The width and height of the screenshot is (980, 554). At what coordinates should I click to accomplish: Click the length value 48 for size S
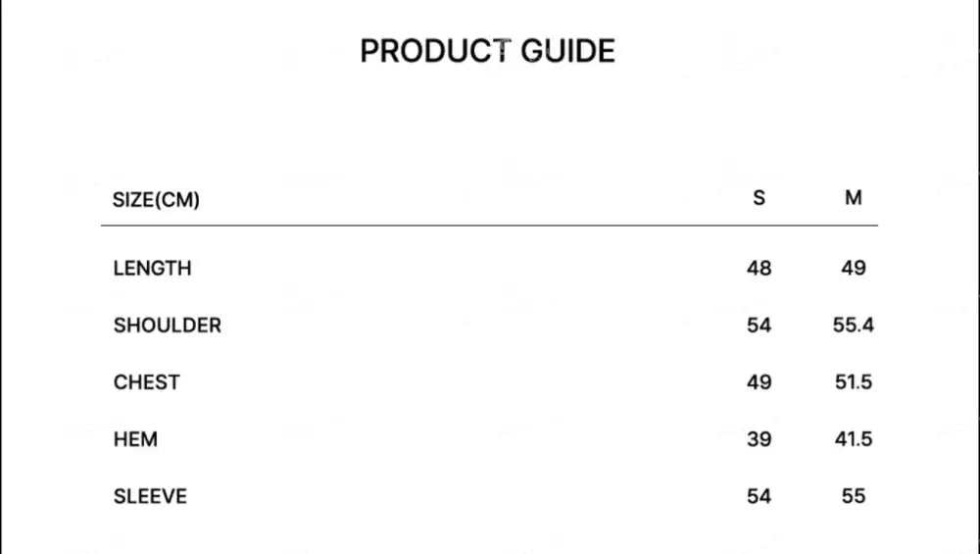(759, 268)
